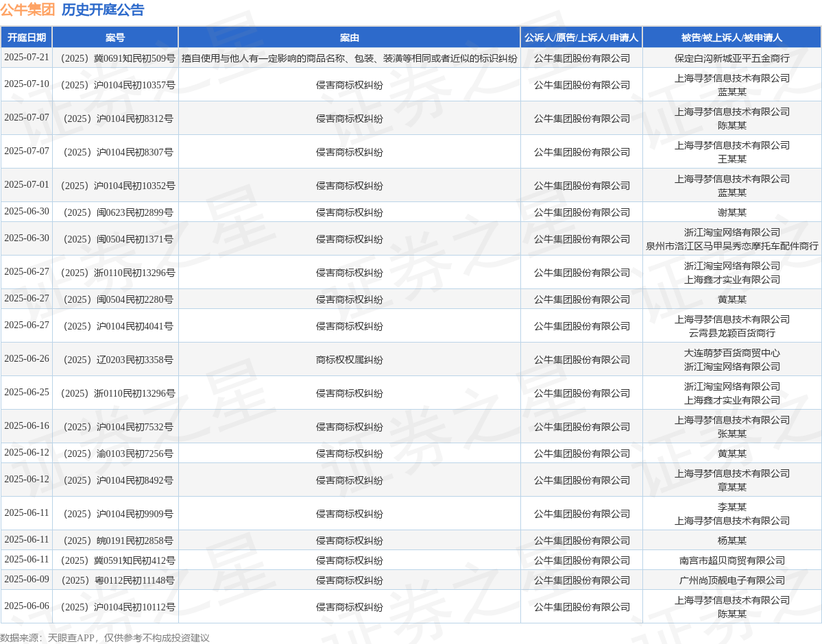Click defendant 南宫市超贝商贸有限公司
Image resolution: width=822 pixels, height=644 pixels.
(x=732, y=560)
